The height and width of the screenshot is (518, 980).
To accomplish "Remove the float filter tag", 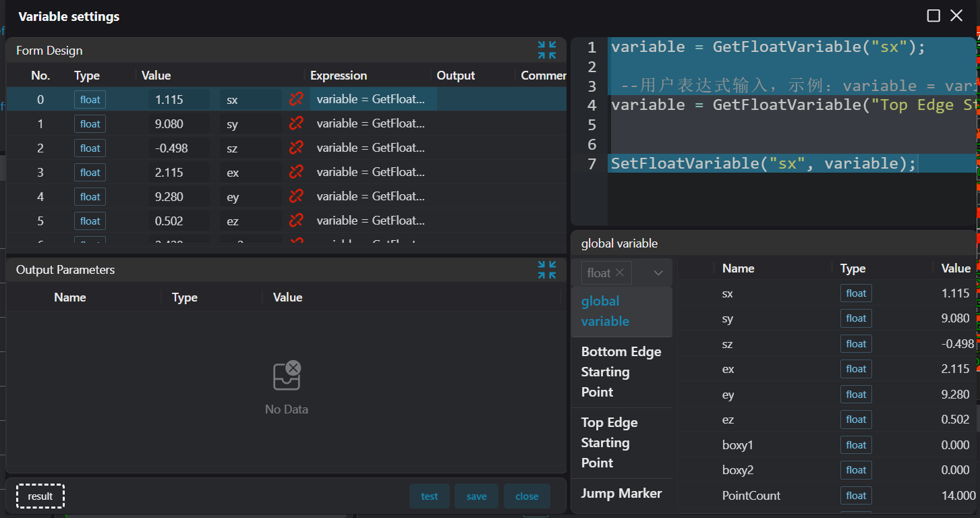I will click(x=619, y=272).
